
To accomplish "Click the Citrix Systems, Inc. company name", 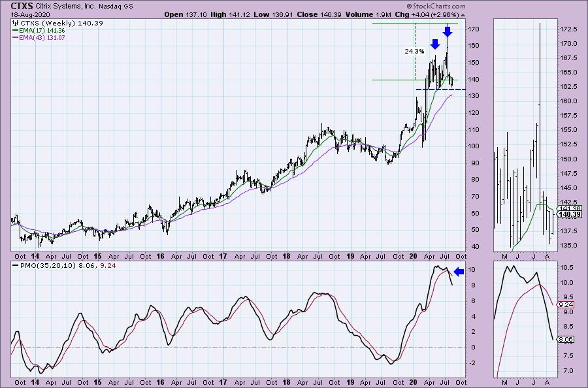I will (66, 7).
